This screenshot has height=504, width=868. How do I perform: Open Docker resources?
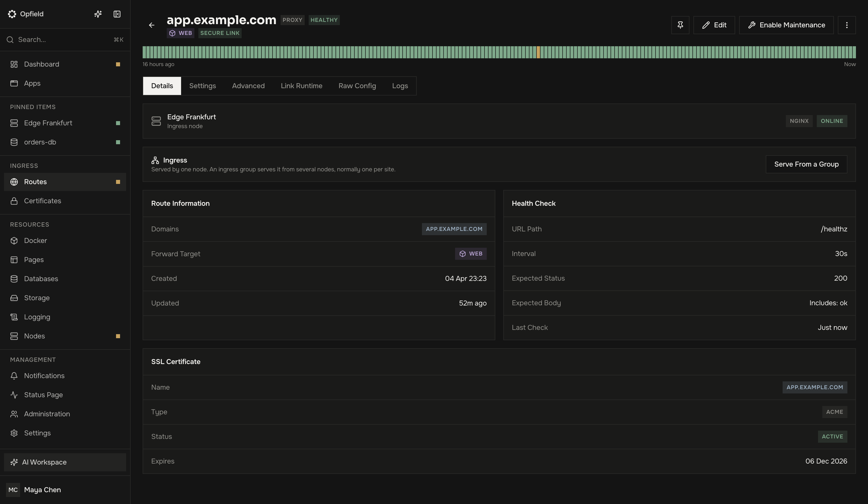click(65, 240)
